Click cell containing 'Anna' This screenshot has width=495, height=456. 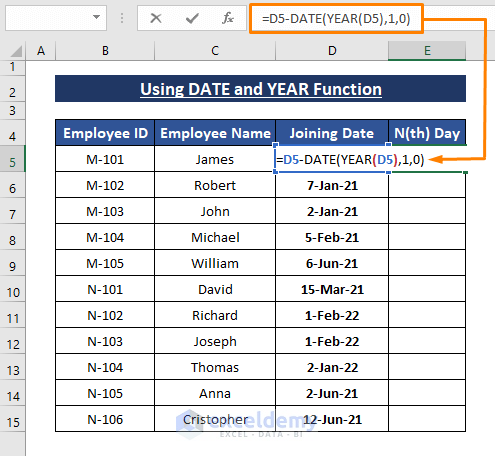click(x=215, y=393)
